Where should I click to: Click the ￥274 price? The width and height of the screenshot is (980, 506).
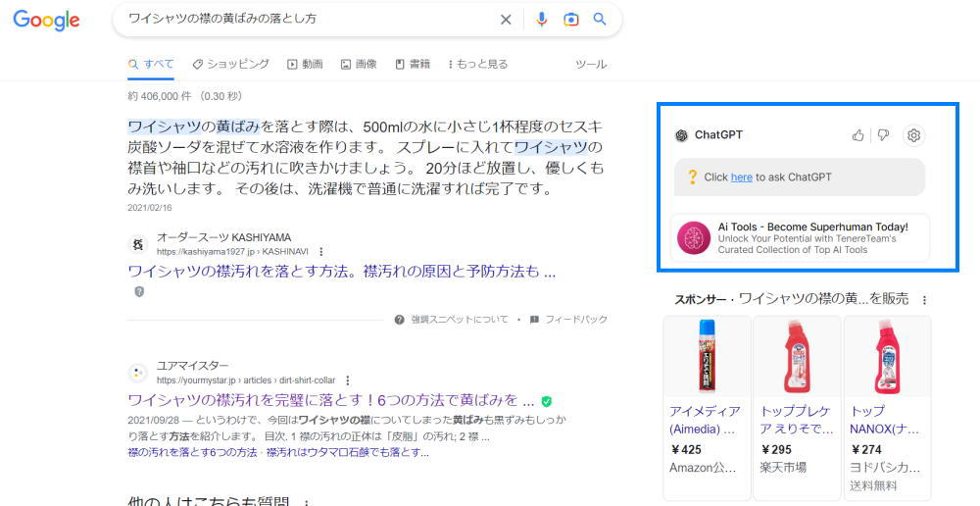coord(865,450)
